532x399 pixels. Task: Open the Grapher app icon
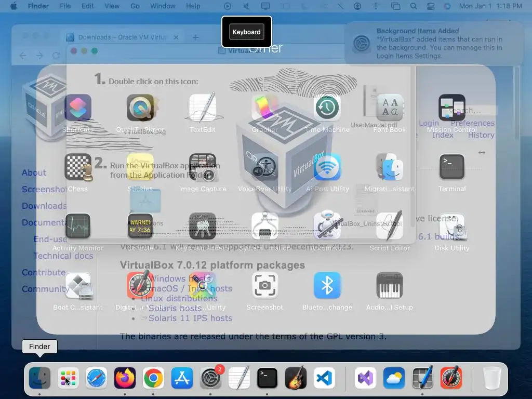(265, 108)
